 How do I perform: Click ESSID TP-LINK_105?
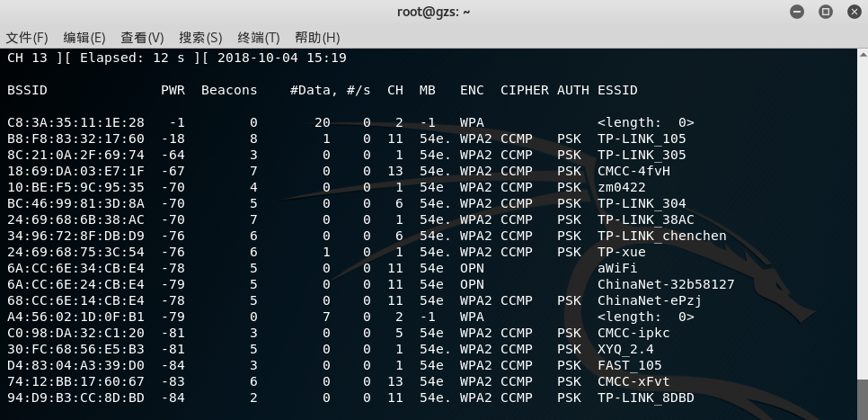[642, 139]
